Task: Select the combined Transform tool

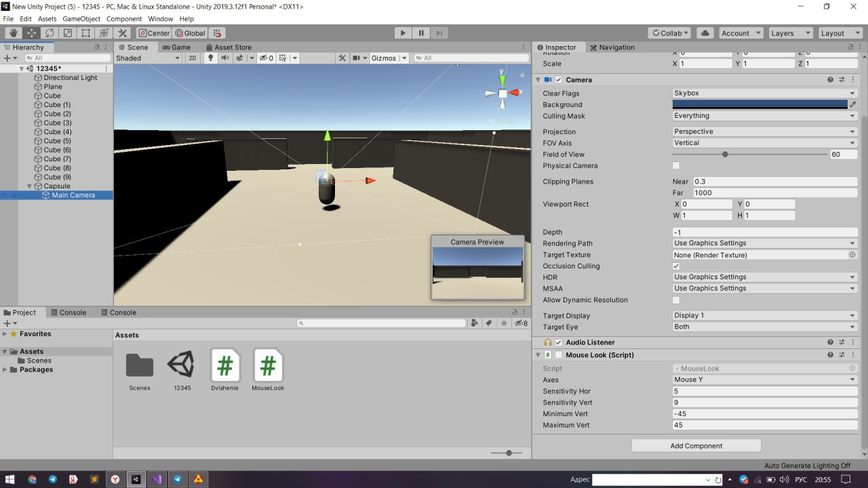Action: click(x=104, y=33)
